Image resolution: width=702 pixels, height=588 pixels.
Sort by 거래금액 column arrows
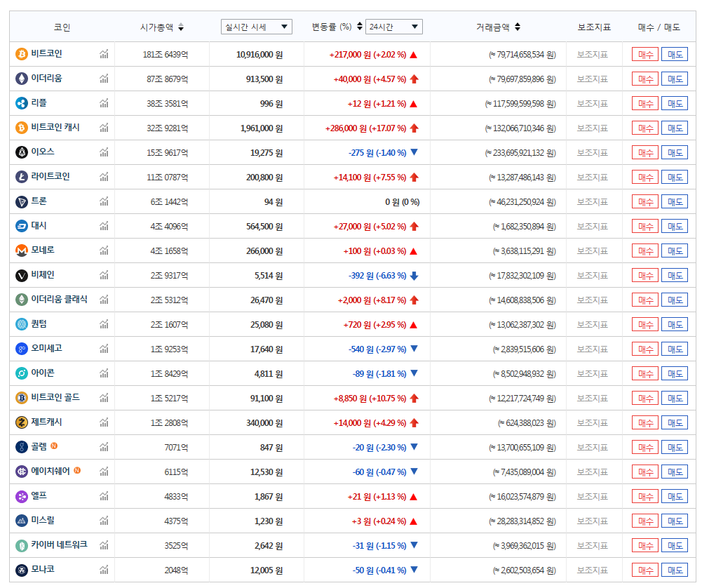pos(518,27)
